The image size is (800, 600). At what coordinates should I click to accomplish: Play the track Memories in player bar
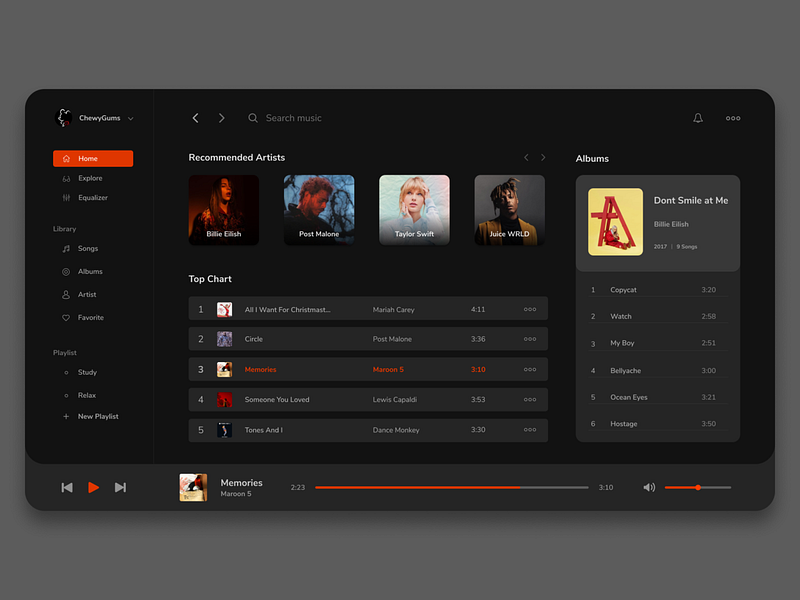pyautogui.click(x=95, y=487)
